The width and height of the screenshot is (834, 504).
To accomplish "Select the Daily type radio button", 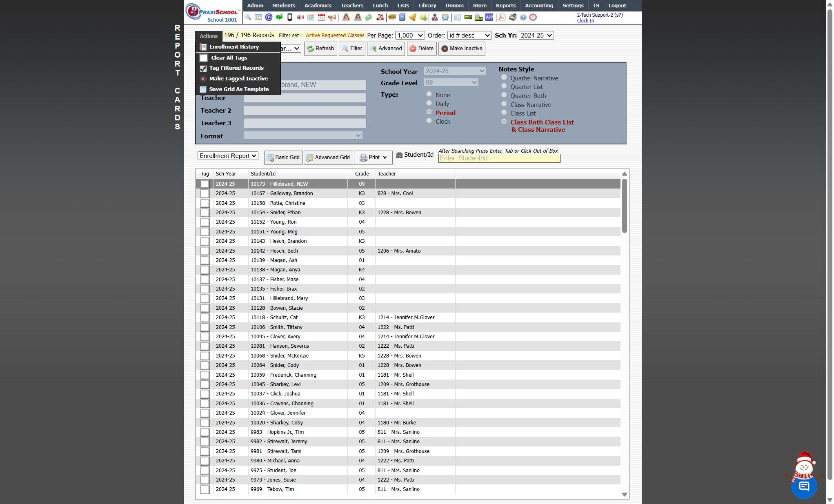I will [429, 103].
